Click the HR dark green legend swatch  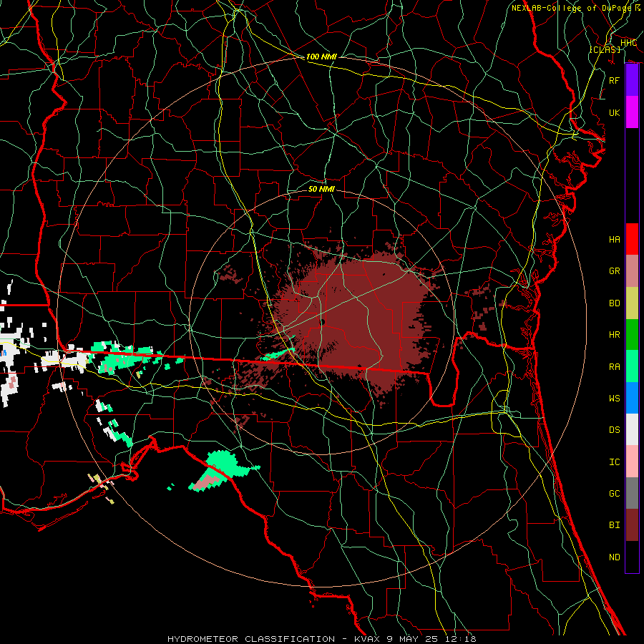coord(632,335)
